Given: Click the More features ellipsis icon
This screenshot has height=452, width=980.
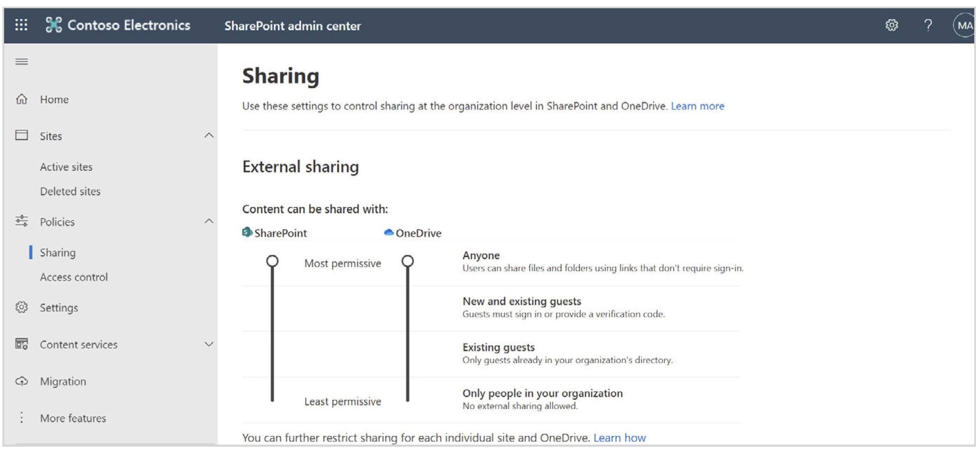Looking at the screenshot, I should (x=21, y=418).
